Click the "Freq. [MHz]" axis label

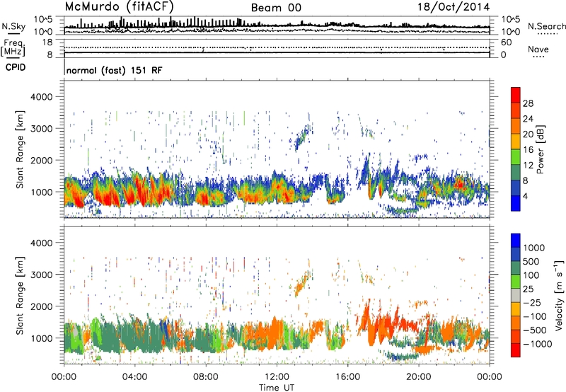(x=13, y=48)
